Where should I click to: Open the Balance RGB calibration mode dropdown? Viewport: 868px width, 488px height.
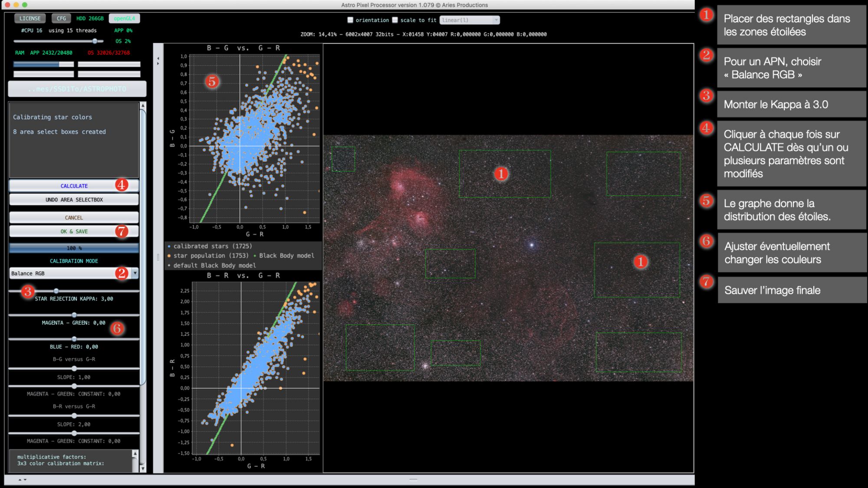135,273
